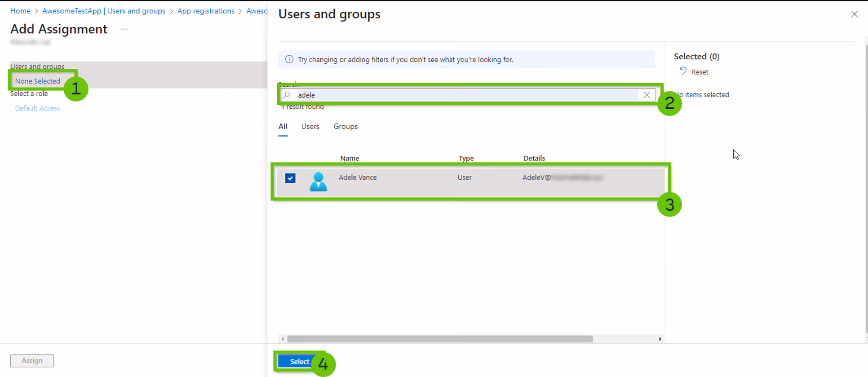Click the Type column header
The height and width of the screenshot is (377, 868).
coord(466,158)
